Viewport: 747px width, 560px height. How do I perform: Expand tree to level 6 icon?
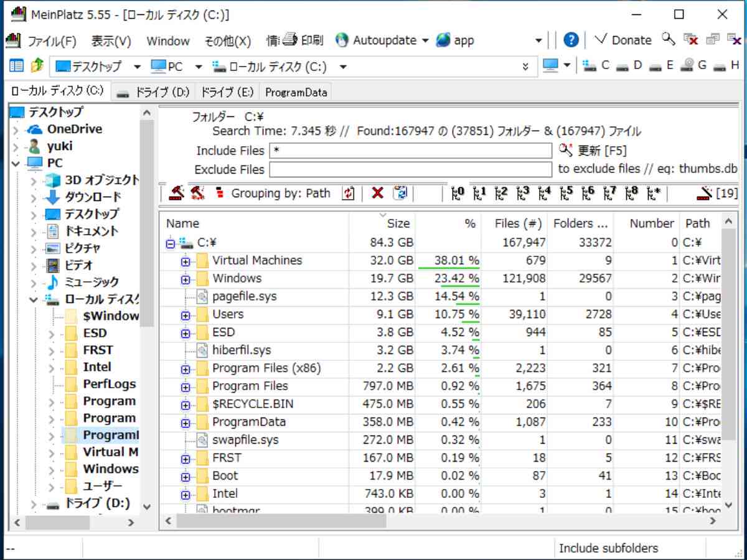click(588, 193)
